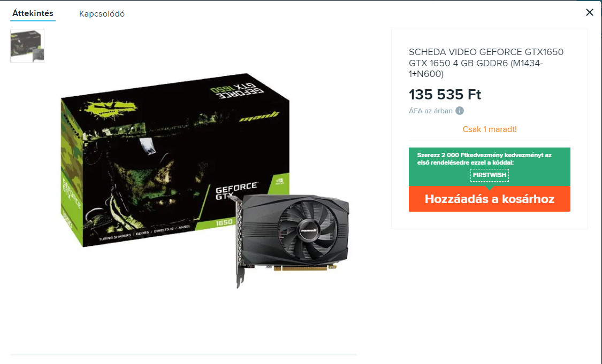Click the info icon beside ÁFA az árban
The height and width of the screenshot is (364, 602).
pyautogui.click(x=460, y=111)
